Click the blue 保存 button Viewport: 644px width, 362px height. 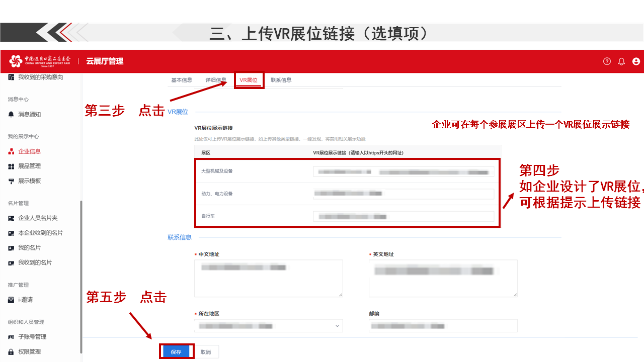click(177, 351)
